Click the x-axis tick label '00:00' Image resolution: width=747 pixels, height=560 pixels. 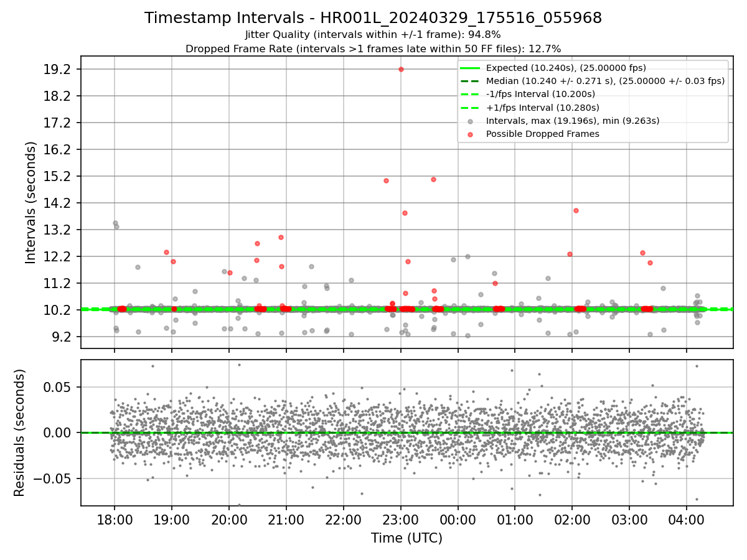458,519
